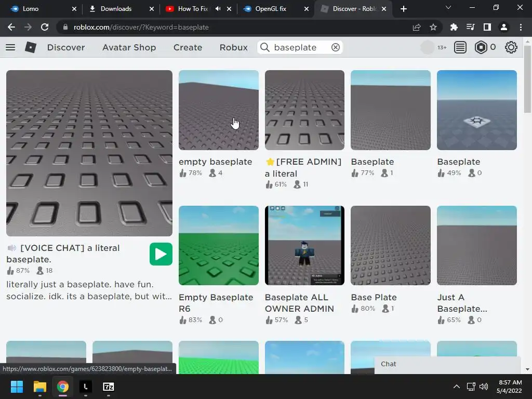532x399 pixels.
Task: Click the browser forward arrow
Action: click(x=28, y=27)
